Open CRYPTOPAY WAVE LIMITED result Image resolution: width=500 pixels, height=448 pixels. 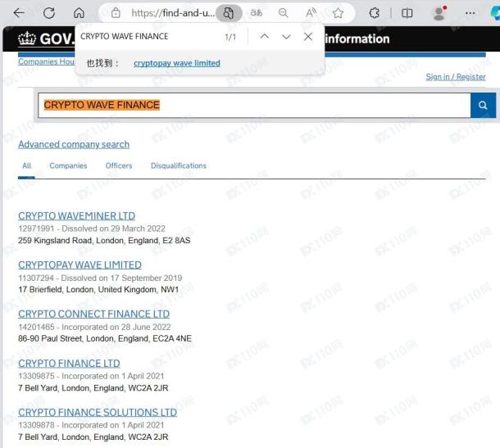click(x=80, y=265)
